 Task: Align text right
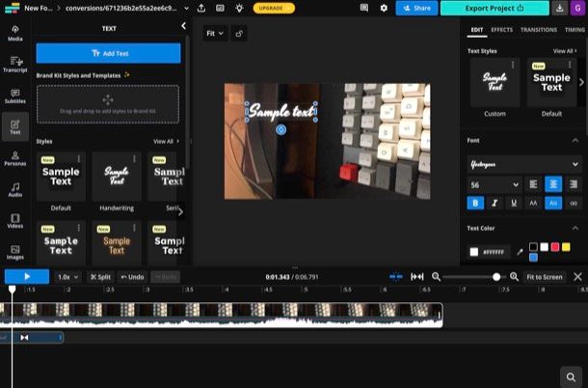tap(574, 184)
